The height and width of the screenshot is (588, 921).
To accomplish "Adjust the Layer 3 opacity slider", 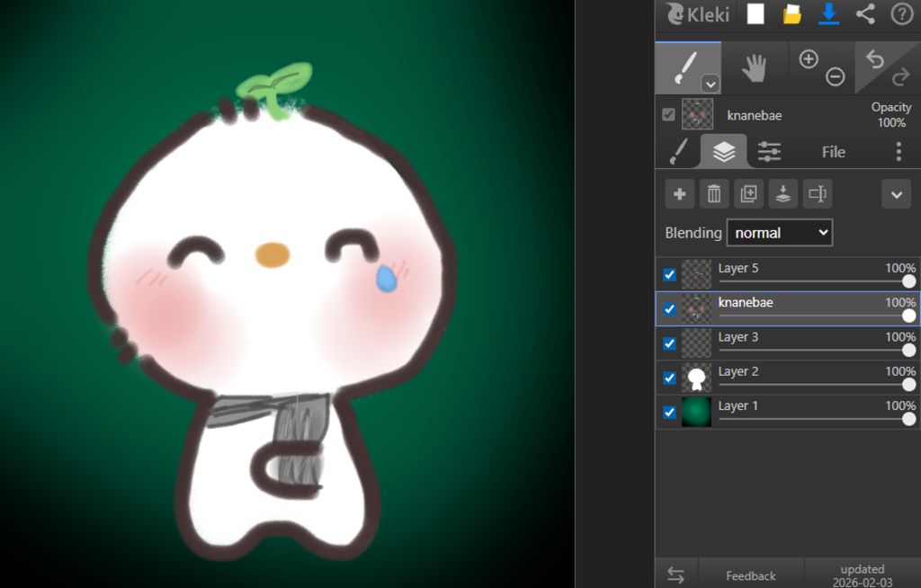I will [x=817, y=351].
